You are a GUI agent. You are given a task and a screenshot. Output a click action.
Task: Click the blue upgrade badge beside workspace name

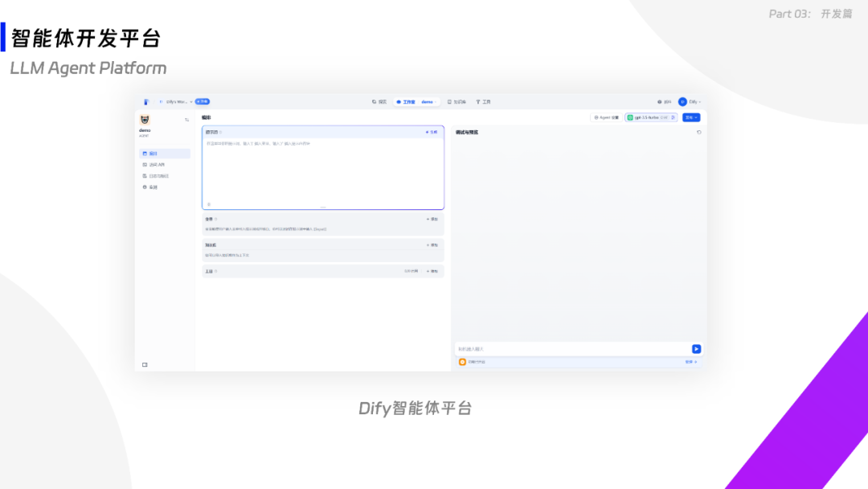pyautogui.click(x=203, y=102)
